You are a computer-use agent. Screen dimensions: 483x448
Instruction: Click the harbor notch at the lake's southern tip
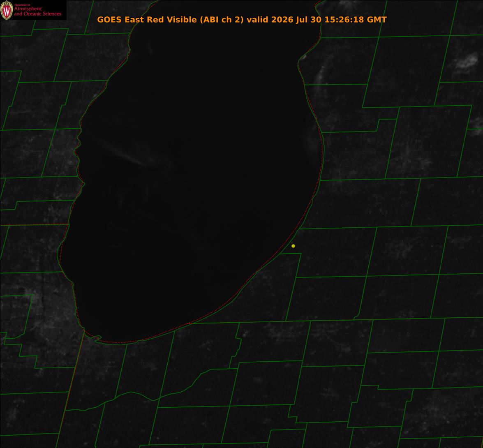click(95, 338)
